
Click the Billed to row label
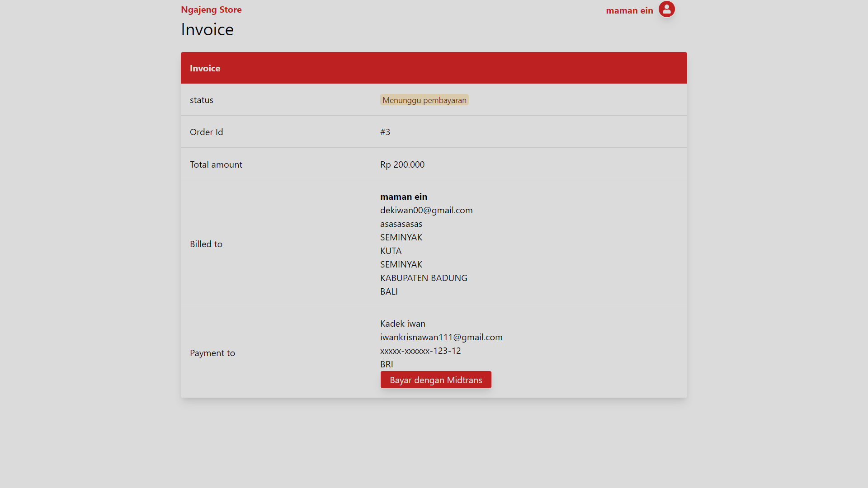tap(206, 244)
